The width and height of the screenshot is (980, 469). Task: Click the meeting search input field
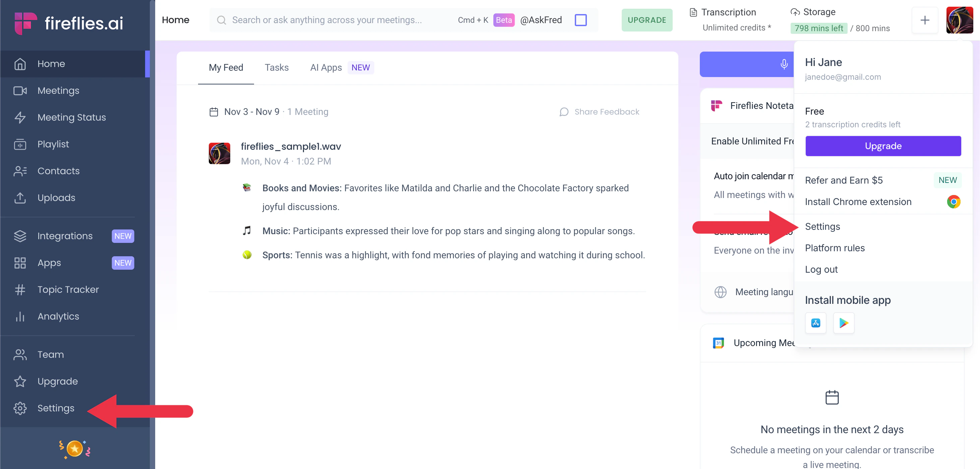(327, 20)
